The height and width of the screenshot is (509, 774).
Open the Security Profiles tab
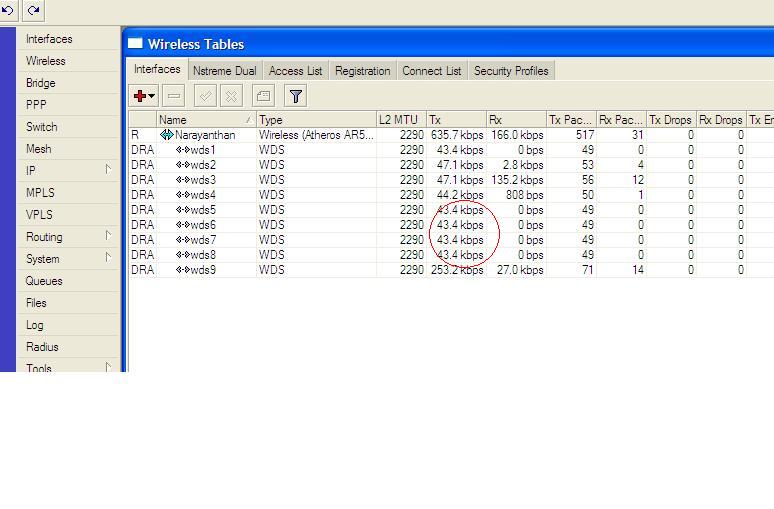pos(511,71)
